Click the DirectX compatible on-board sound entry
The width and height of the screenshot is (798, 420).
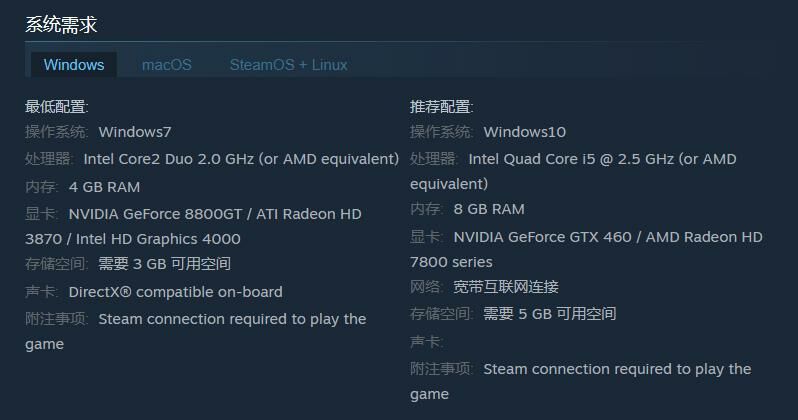[175, 292]
